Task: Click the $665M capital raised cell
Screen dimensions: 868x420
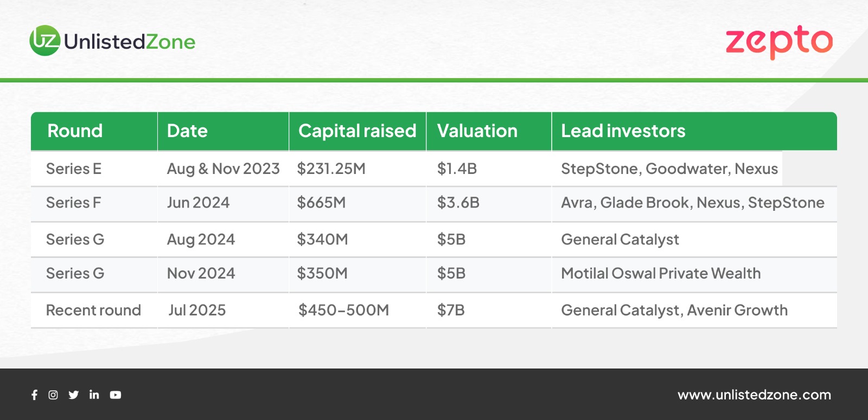Action: tap(321, 203)
